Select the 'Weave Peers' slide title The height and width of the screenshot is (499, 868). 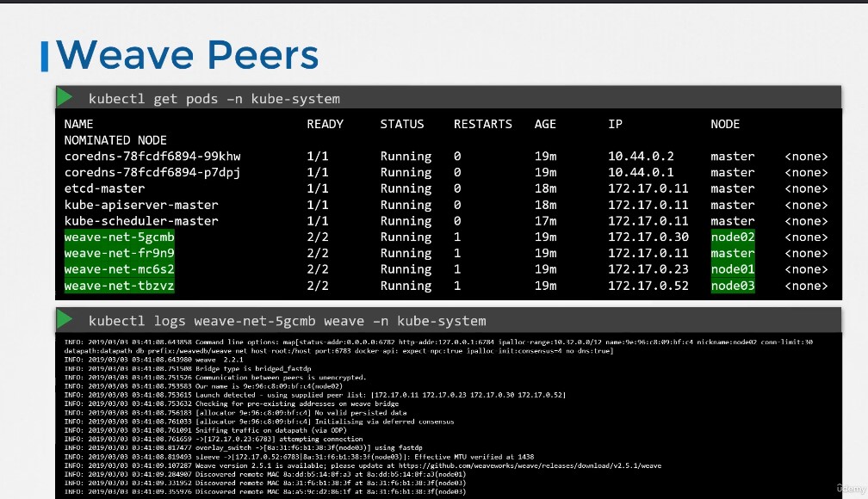pos(187,55)
